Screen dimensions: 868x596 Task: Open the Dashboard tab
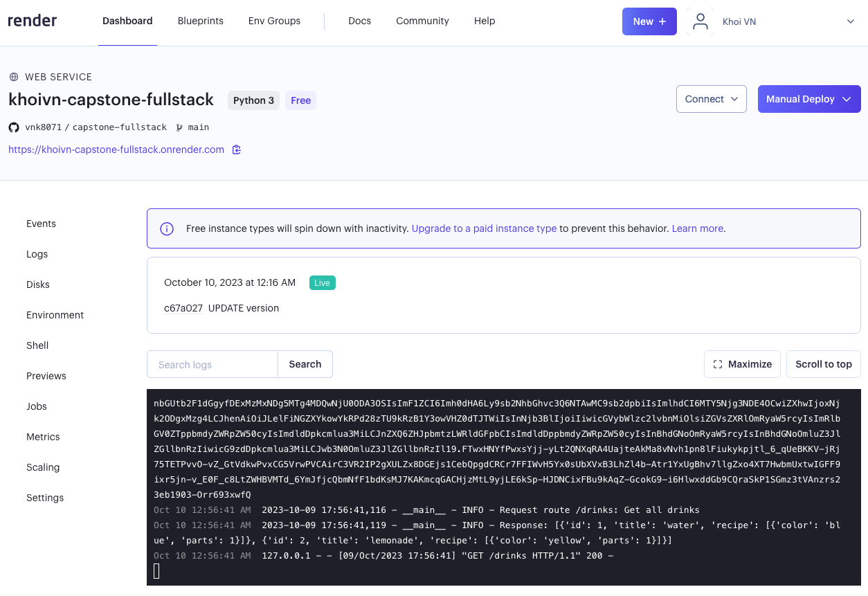pos(127,21)
